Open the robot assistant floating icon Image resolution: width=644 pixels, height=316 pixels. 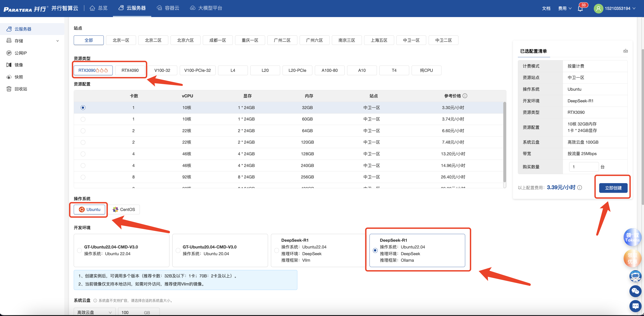[635, 276]
